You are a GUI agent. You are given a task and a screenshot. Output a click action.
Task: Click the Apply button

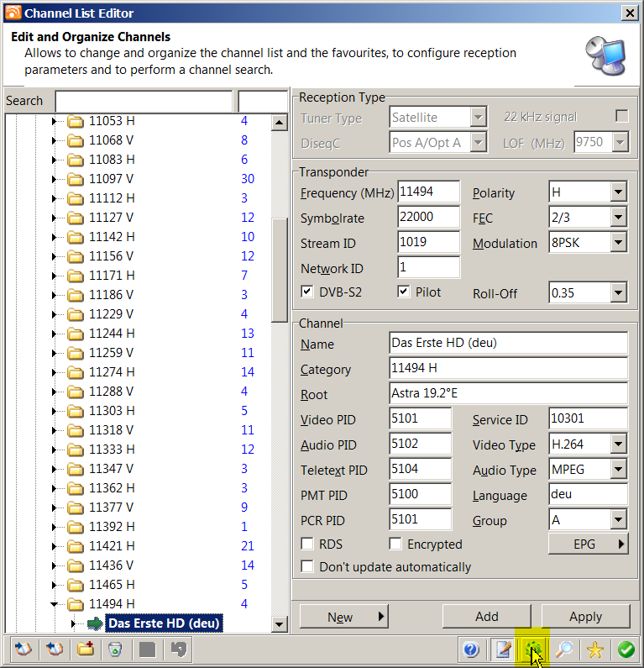tap(585, 617)
